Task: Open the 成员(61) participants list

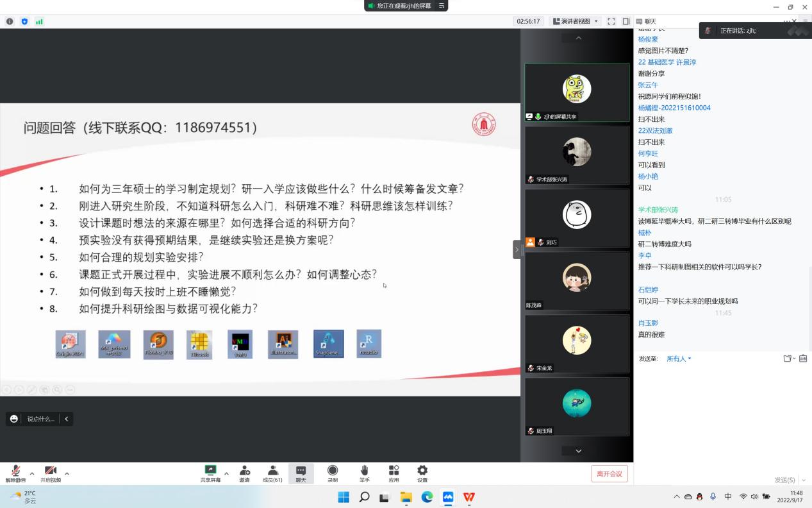Action: [x=272, y=473]
